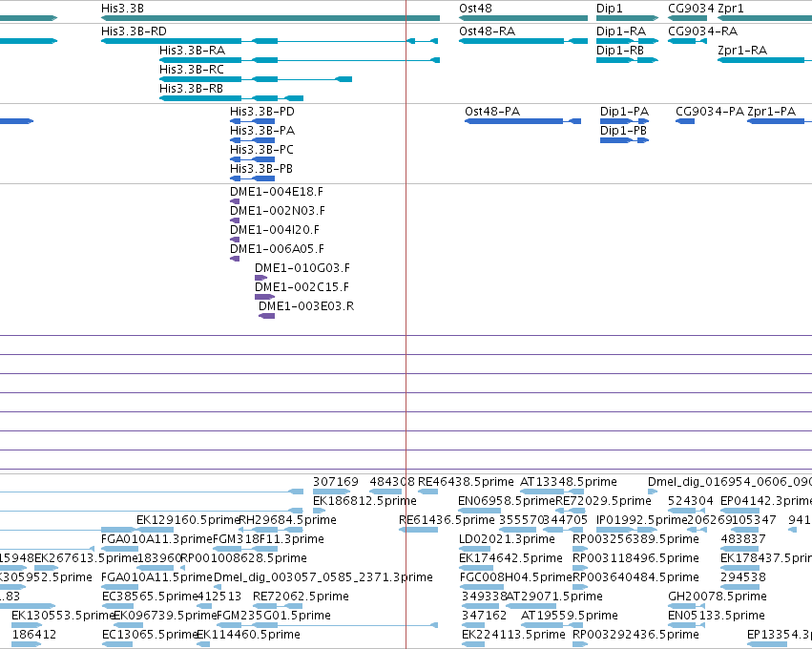Select clone end DME1-002C15.F
The width and height of the screenshot is (812, 649).
tap(264, 297)
